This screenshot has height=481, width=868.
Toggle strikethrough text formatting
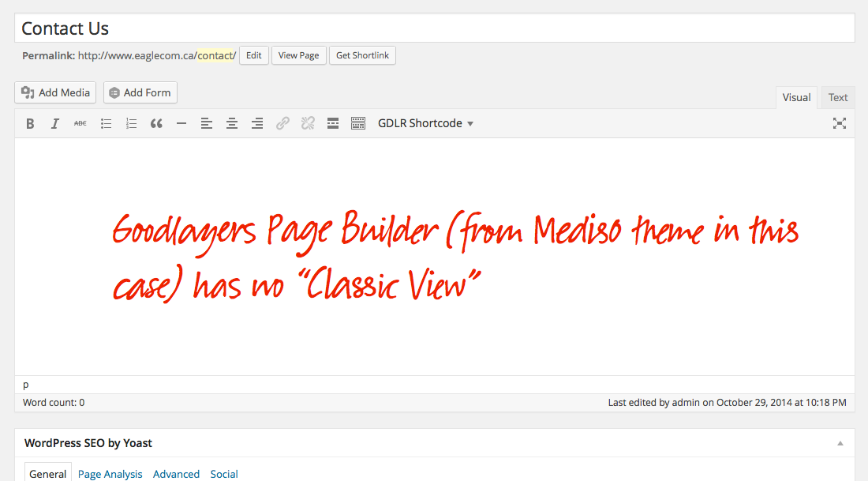tap(80, 123)
